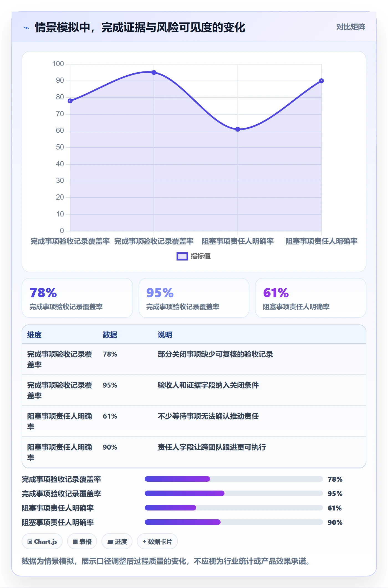Image resolution: width=388 pixels, height=588 pixels.
Task: Click the diamond icon in 数据卡片 chip
Action: tap(144, 541)
